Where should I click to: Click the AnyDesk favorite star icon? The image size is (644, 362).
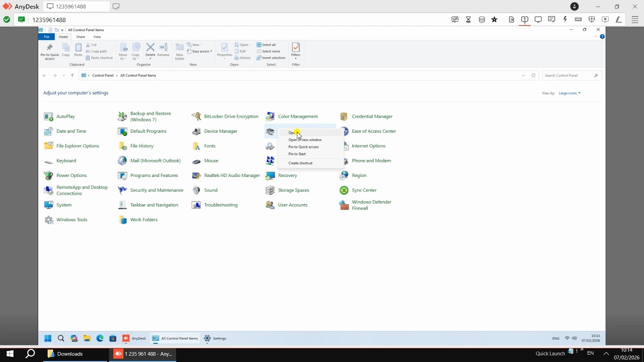click(495, 20)
